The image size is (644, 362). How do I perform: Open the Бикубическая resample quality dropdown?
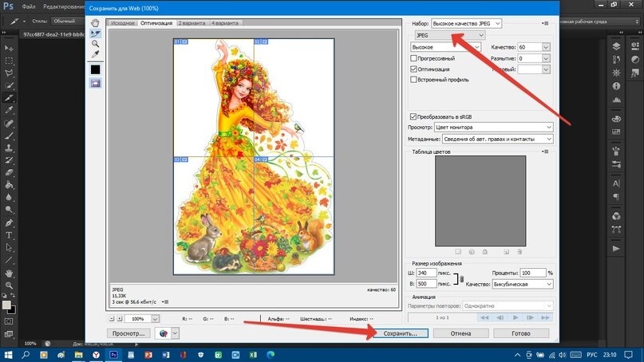click(523, 284)
